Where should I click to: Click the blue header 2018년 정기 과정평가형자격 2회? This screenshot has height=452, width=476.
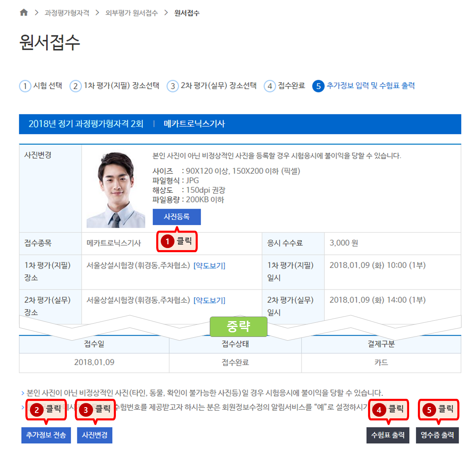point(86,124)
